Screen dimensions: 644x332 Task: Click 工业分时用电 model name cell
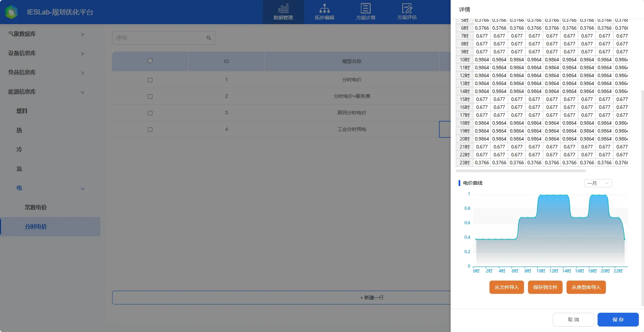pyautogui.click(x=352, y=129)
